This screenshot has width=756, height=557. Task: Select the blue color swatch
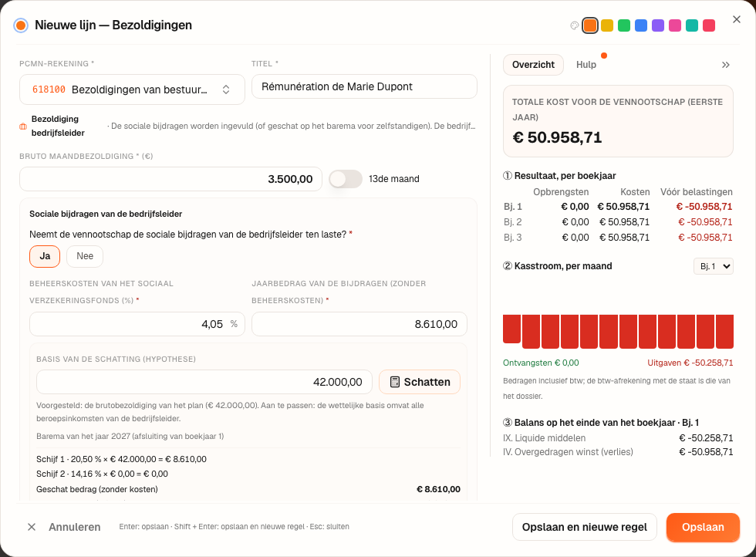pos(641,25)
